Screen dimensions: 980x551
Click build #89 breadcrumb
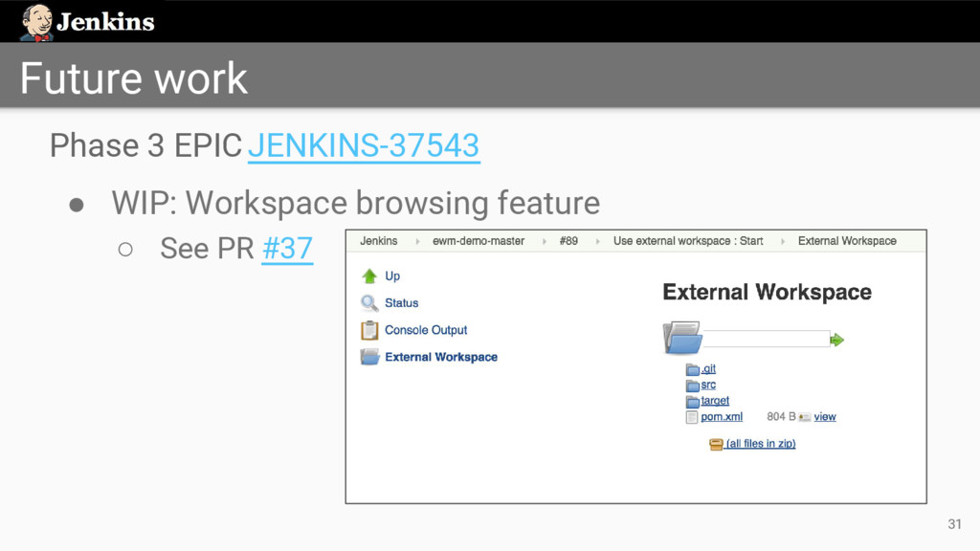[568, 241]
